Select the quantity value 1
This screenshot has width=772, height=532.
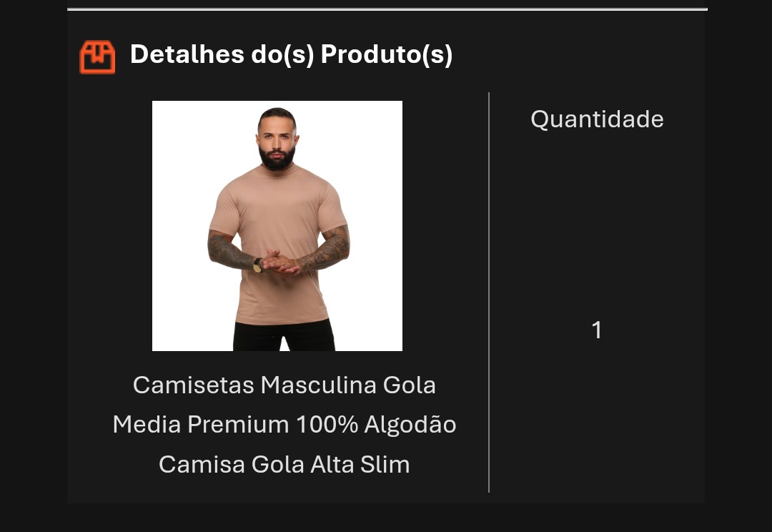point(597,330)
